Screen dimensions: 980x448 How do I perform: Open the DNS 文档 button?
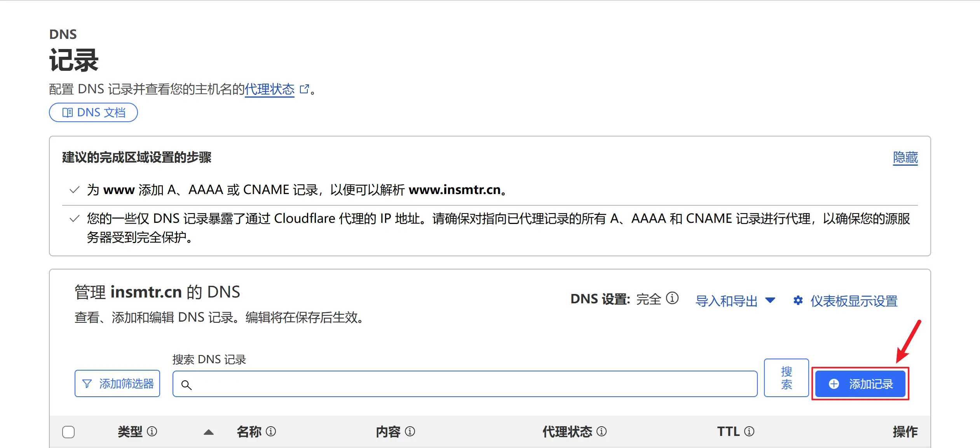(x=93, y=112)
